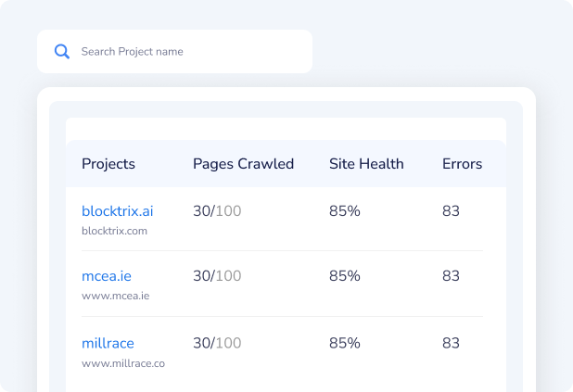Click the Site Health column header
The height and width of the screenshot is (392, 573).
tap(366, 164)
